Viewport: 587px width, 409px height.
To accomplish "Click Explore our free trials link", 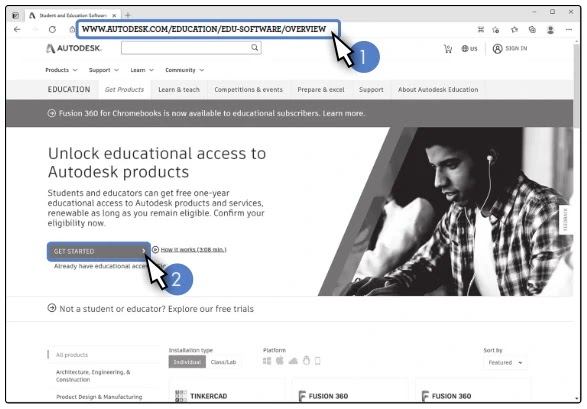I will click(x=211, y=309).
